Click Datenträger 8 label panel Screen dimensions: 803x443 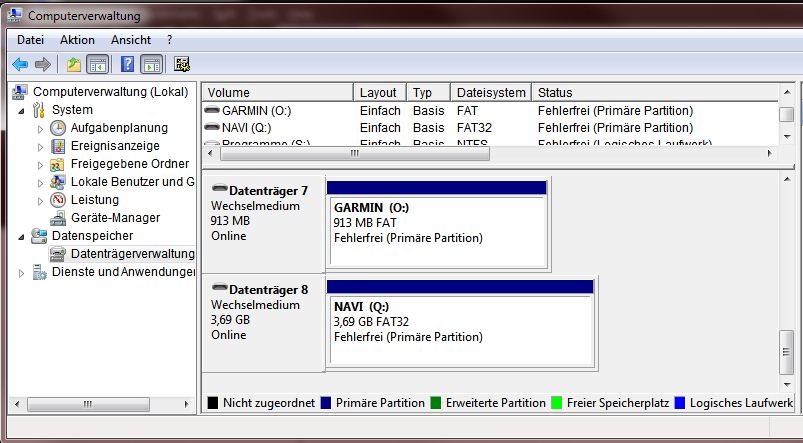(x=264, y=323)
